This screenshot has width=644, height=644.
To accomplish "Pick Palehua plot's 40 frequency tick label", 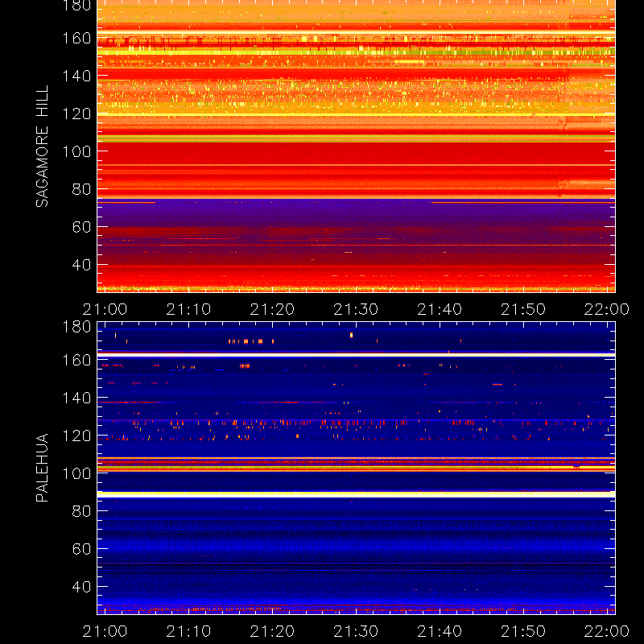I will tap(82, 587).
